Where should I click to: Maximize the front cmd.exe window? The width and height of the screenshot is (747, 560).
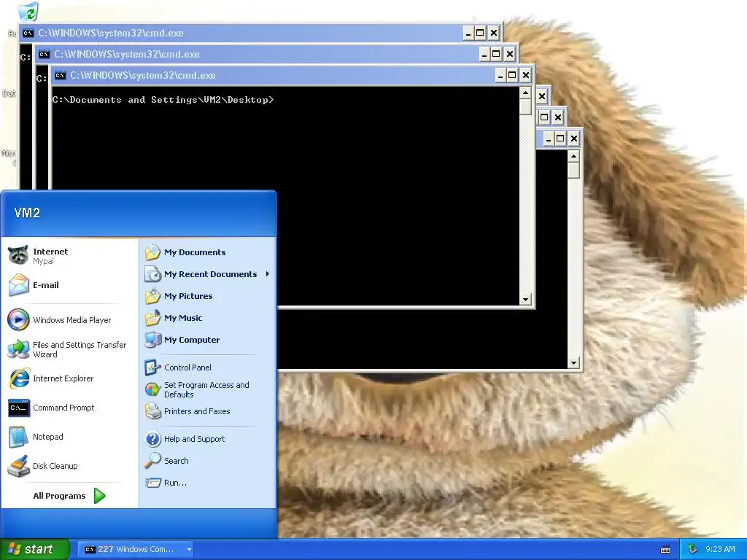tap(512, 75)
